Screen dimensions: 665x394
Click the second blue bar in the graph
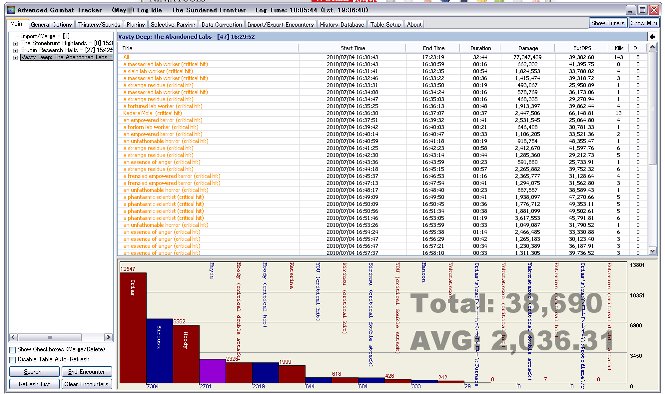[x=265, y=372]
